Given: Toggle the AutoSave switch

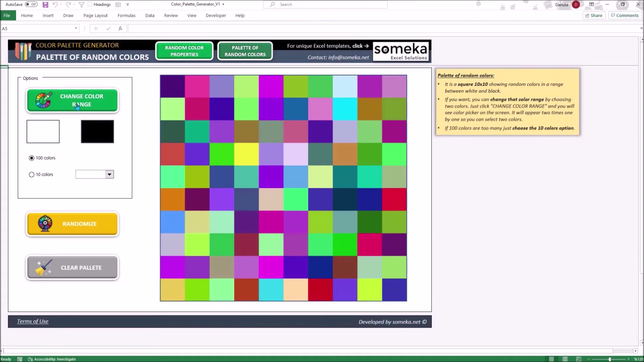Looking at the screenshot, I should (x=31, y=4).
